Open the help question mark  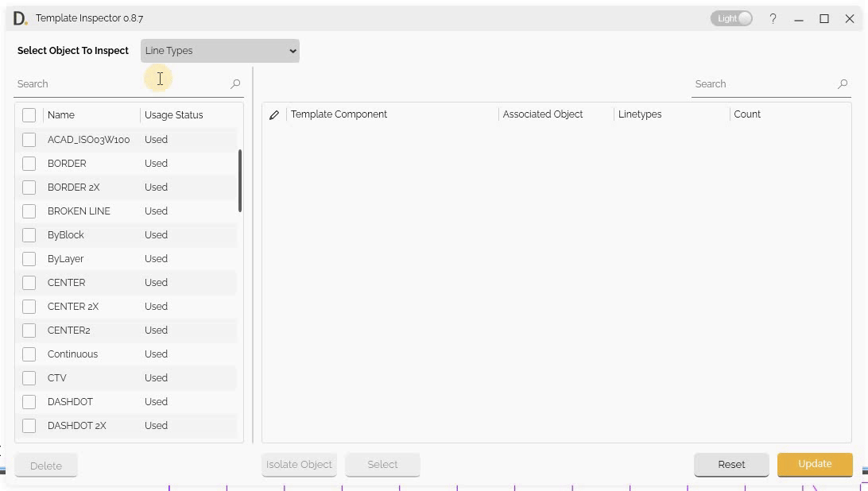coord(773,18)
